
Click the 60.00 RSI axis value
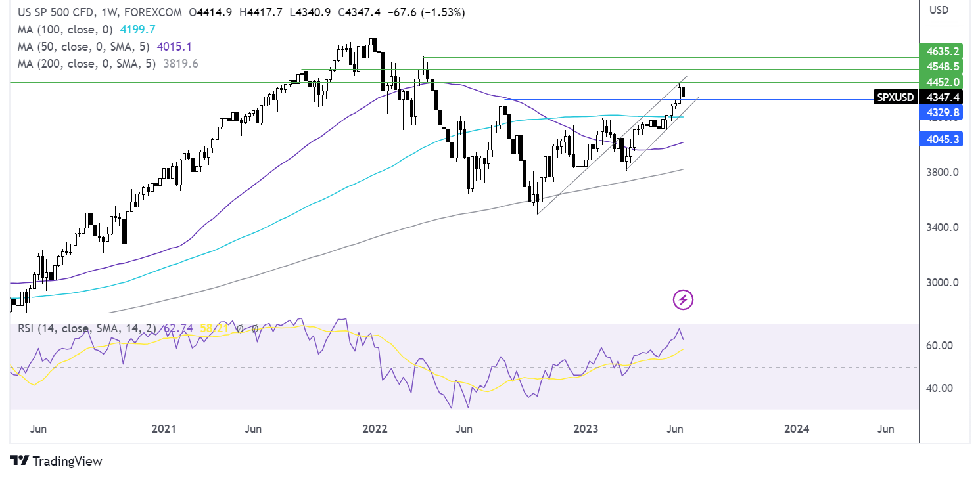point(939,345)
